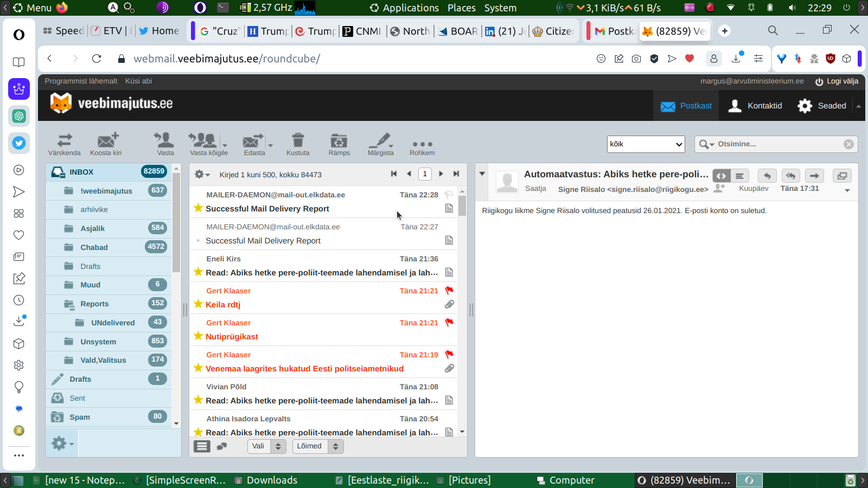Toggle flag on Venemaa laagrites message
Viewport: 868px width, 488px height.
pos(449,354)
